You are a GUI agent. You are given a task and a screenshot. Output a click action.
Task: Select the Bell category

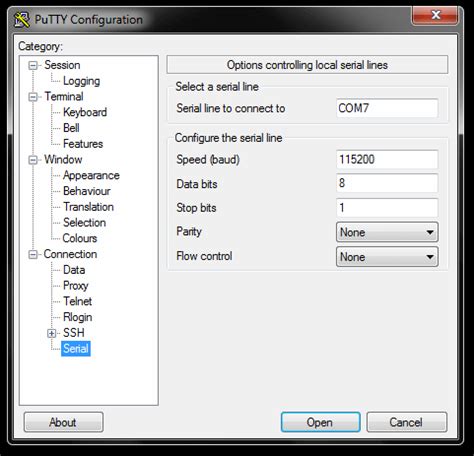[71, 128]
